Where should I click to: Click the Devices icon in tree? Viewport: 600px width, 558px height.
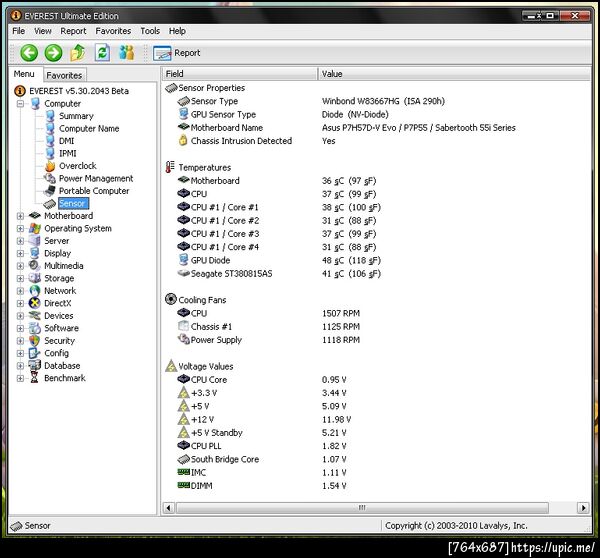click(x=35, y=316)
